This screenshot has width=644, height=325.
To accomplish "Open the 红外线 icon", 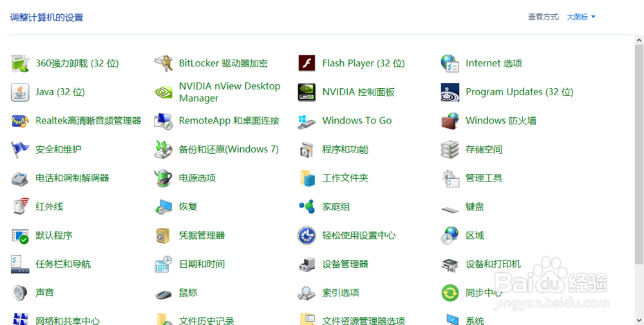I will pyautogui.click(x=20, y=207).
